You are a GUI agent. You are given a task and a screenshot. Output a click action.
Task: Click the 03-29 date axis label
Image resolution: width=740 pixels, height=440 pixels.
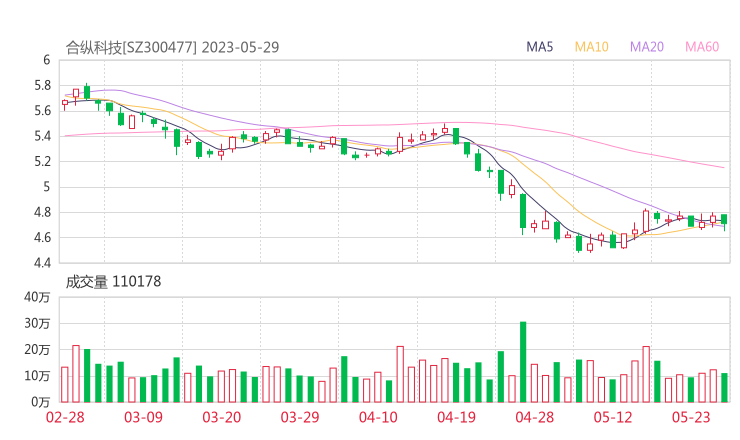pyautogui.click(x=300, y=417)
